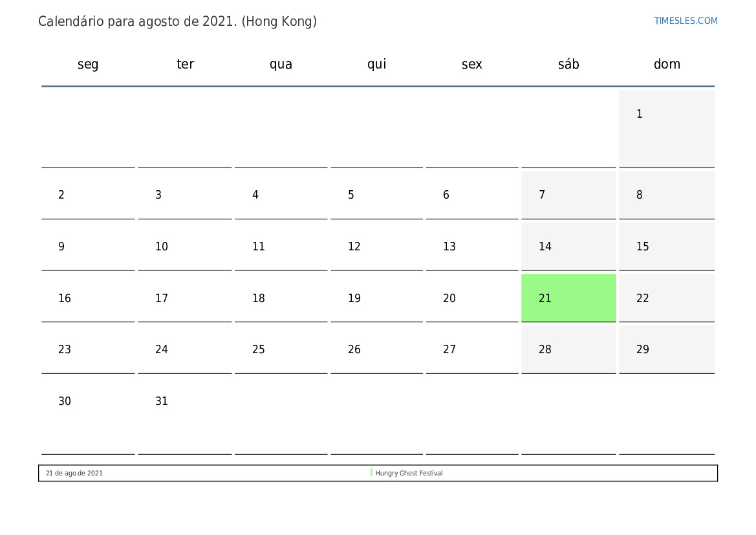Click day 14 in the calendar
The height and width of the screenshot is (535, 756).
tap(568, 246)
